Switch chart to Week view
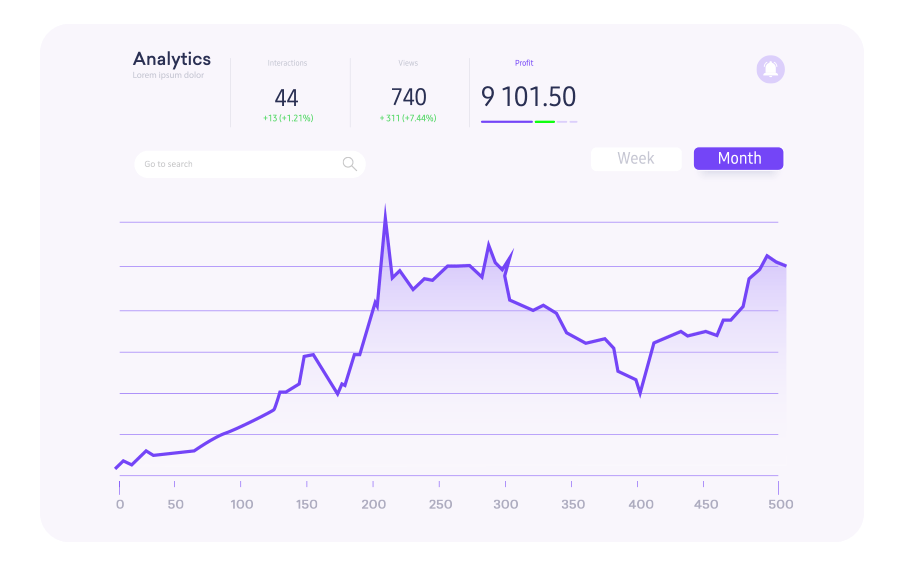Image resolution: width=900 pixels, height=566 pixels. [x=636, y=158]
